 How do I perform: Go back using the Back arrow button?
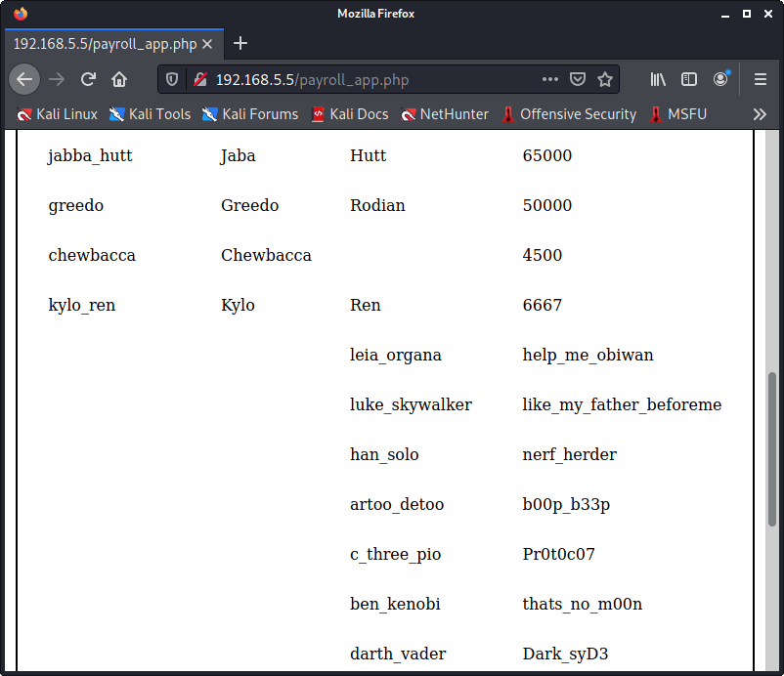[x=24, y=79]
